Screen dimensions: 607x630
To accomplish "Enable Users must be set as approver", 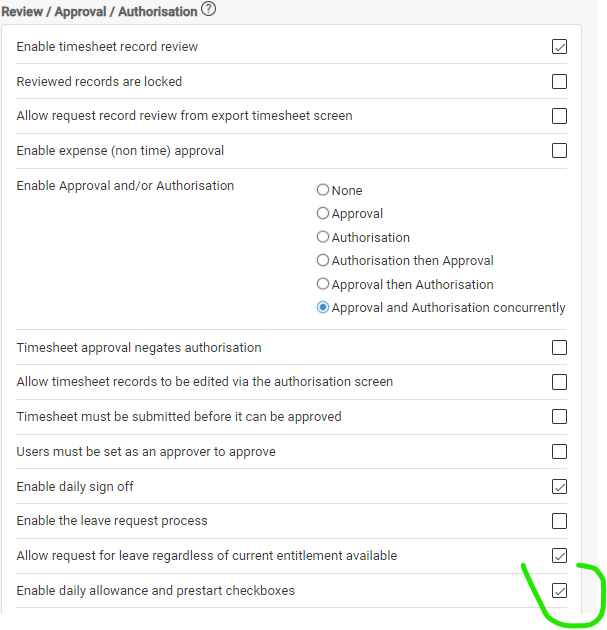I will click(559, 452).
